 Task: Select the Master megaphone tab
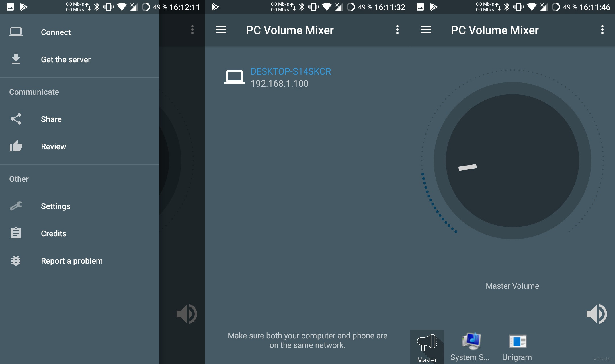click(427, 347)
